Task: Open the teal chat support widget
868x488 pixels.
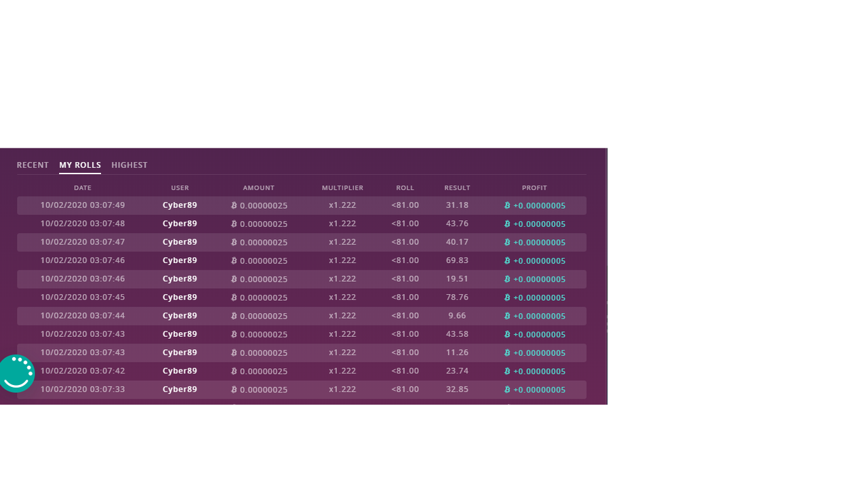Action: click(x=16, y=373)
